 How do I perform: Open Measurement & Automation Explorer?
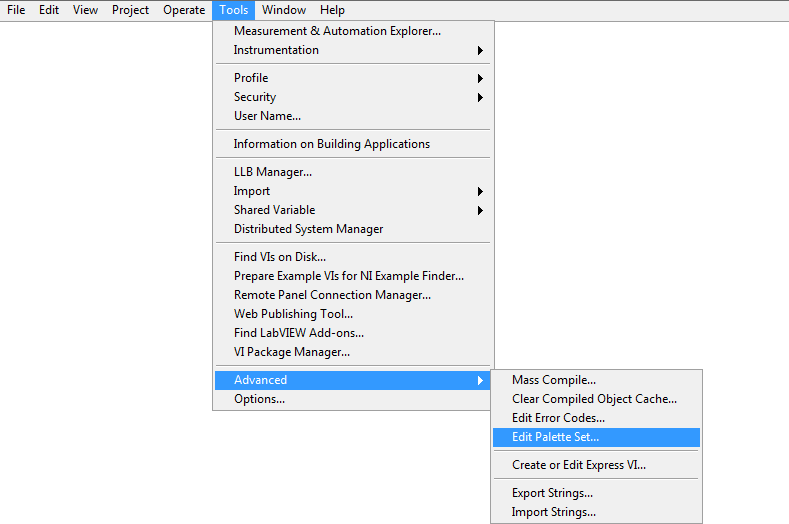(x=337, y=31)
